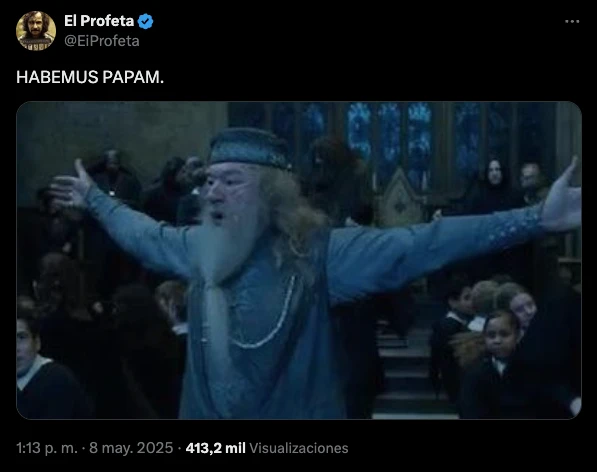This screenshot has height=472, width=597.
Task: Open the wizard GIF media preview
Action: (x=299, y=260)
